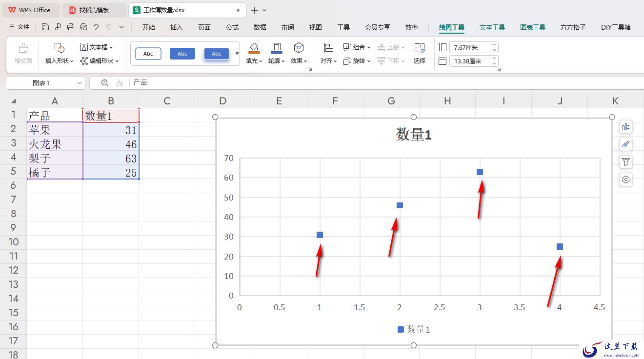Open the 页面 ribbon tab
The height and width of the screenshot is (359, 644).
tap(204, 27)
